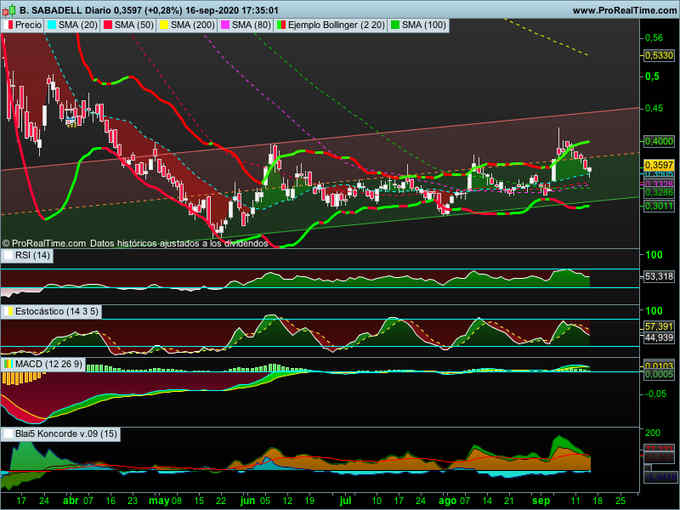Open the www.ProRealTime.com link
The height and width of the screenshot is (510, 680).
point(624,10)
